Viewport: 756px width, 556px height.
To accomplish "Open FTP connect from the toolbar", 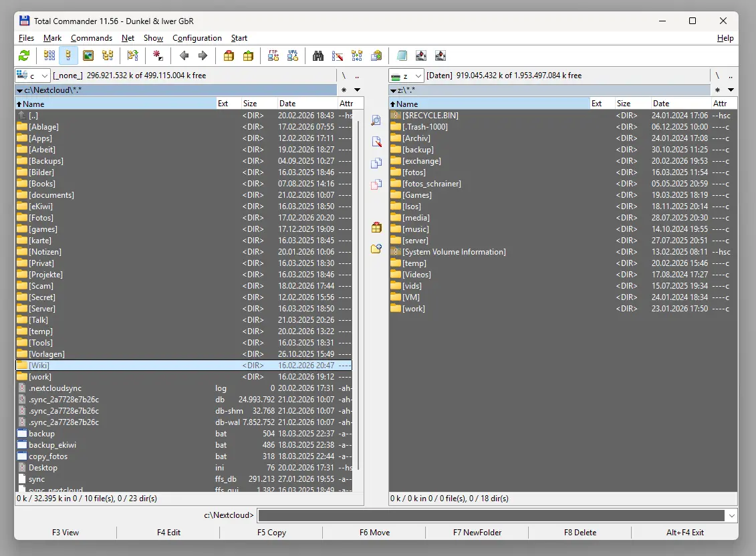I will (x=273, y=56).
